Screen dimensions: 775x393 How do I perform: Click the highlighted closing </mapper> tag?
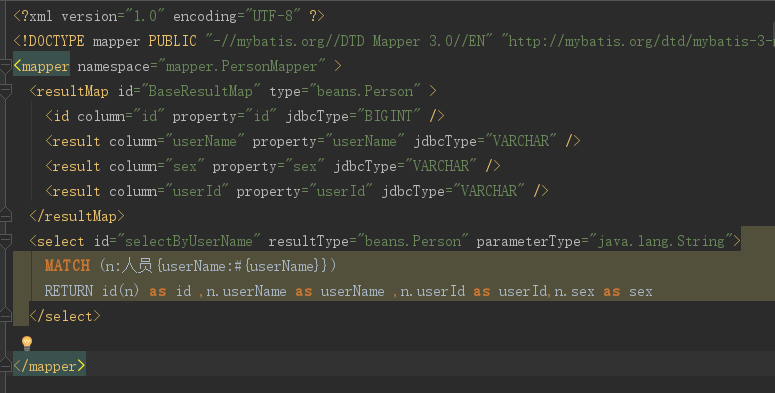click(x=49, y=366)
